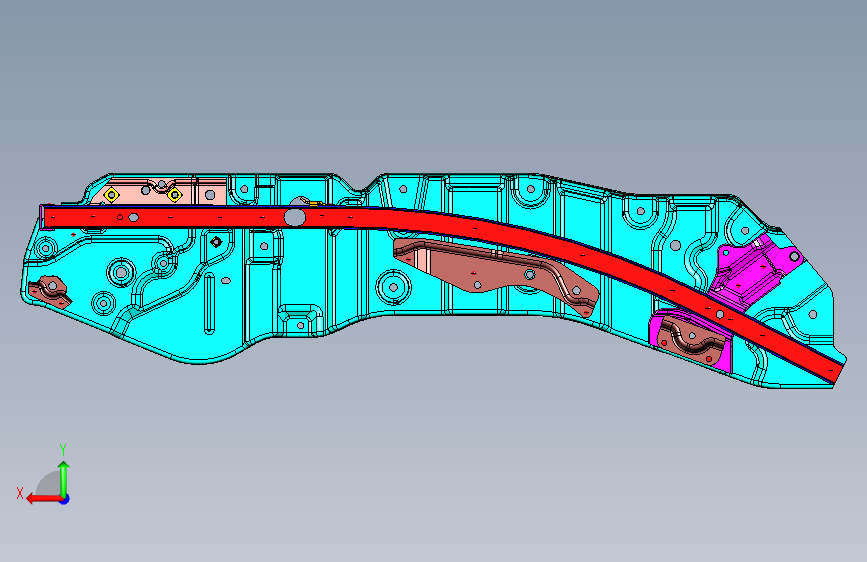Select the circular boss left of the brown center bracket
Image resolution: width=867 pixels, height=562 pixels.
[x=394, y=287]
